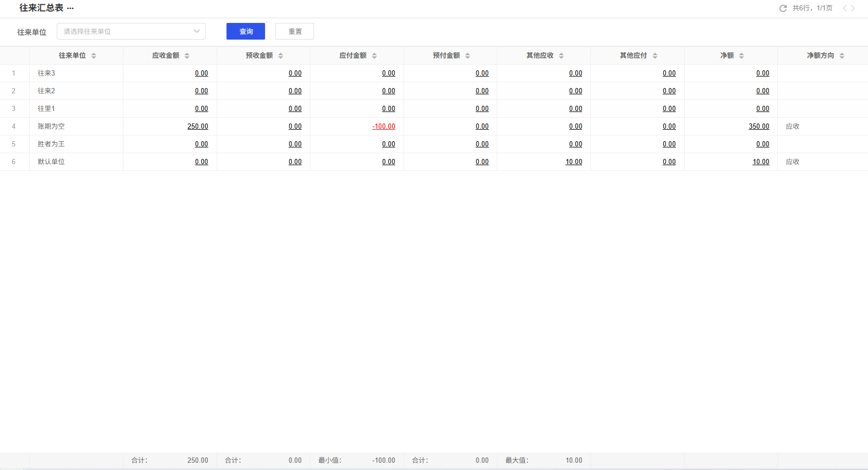Go to next page using right chevron
Viewport: 868px width, 470px height.
(853, 8)
